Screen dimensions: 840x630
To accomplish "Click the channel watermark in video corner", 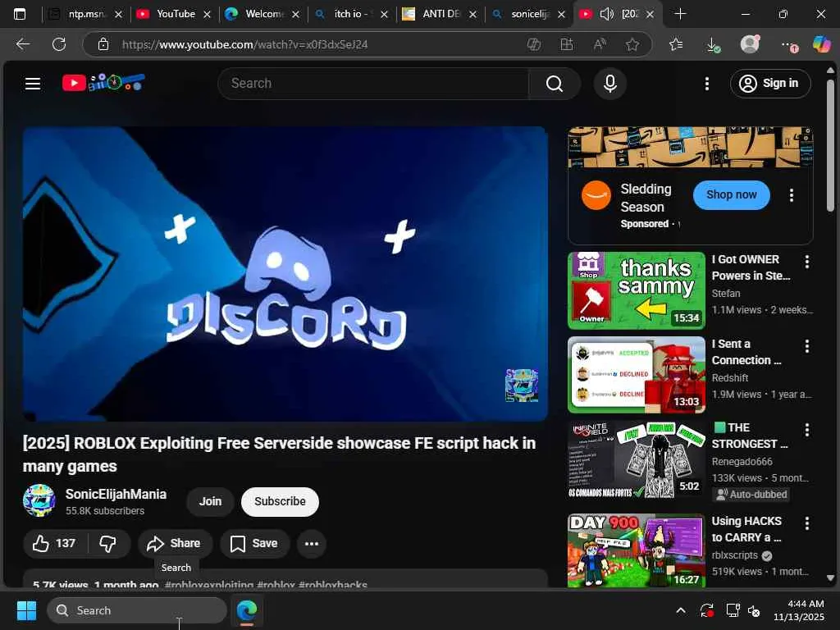I will click(x=521, y=385).
